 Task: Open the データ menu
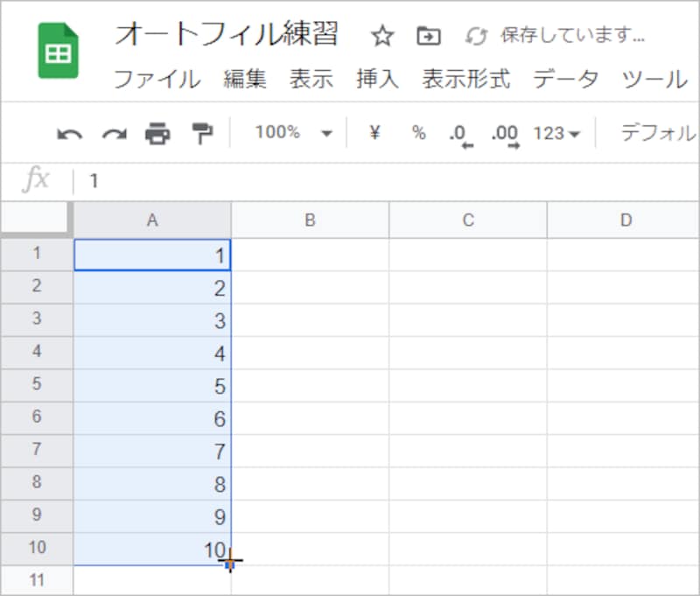coord(564,80)
